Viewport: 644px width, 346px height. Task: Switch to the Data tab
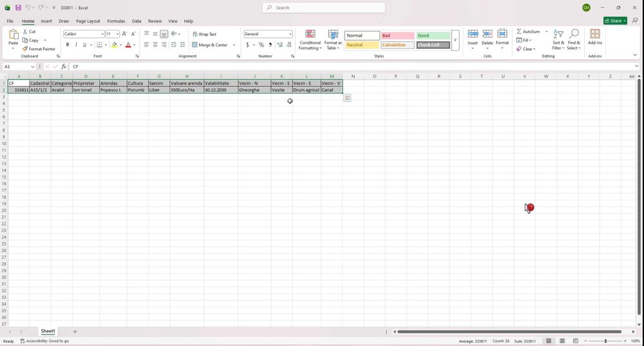(x=137, y=21)
